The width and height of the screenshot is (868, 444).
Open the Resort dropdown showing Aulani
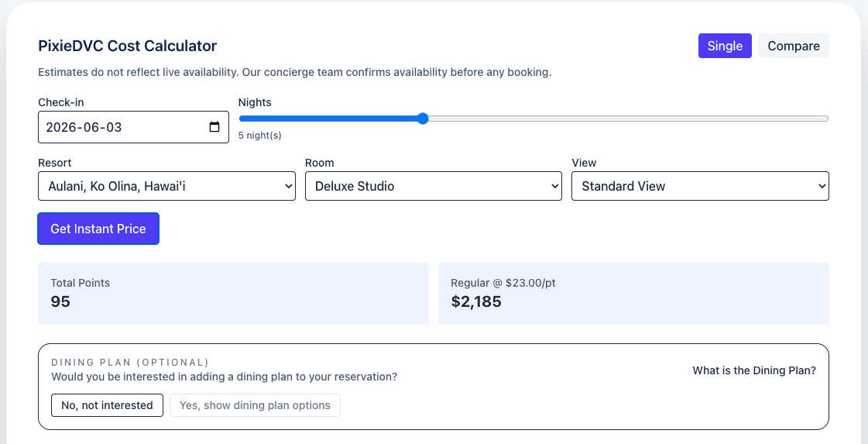tap(166, 186)
